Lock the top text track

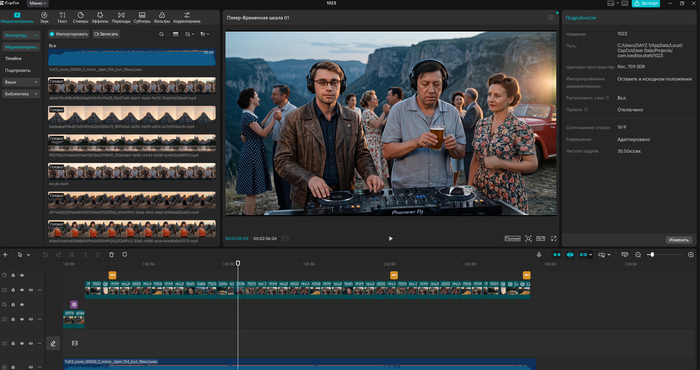(13, 275)
